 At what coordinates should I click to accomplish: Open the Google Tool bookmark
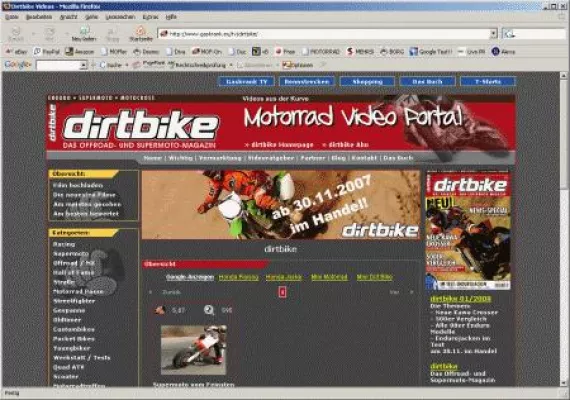click(430, 52)
